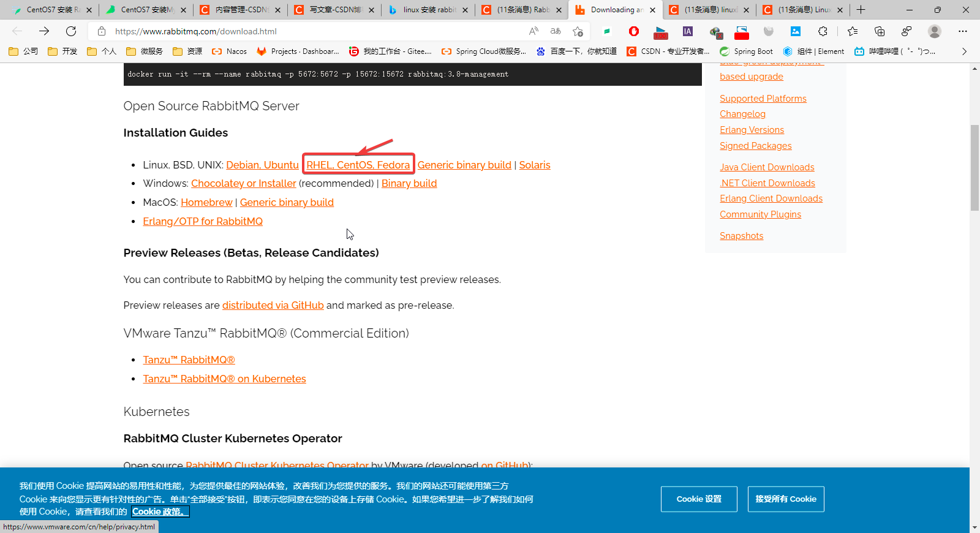Switch to the 写文章-CSDN tab

click(x=334, y=10)
